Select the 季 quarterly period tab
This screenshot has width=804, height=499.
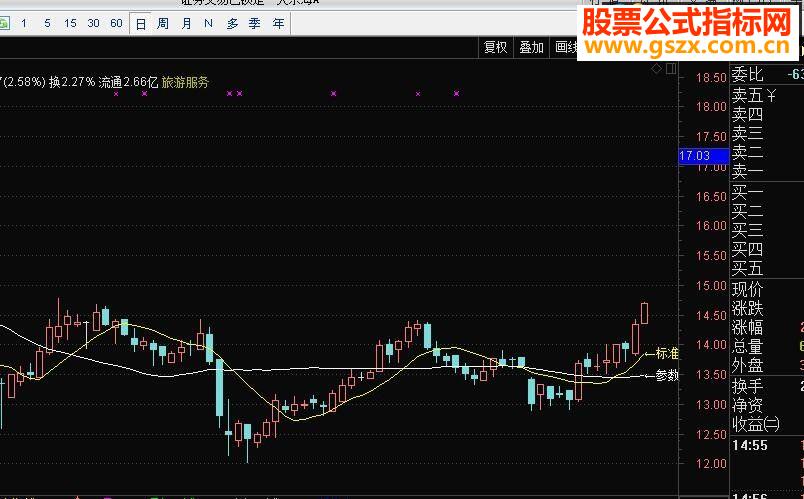coord(255,24)
